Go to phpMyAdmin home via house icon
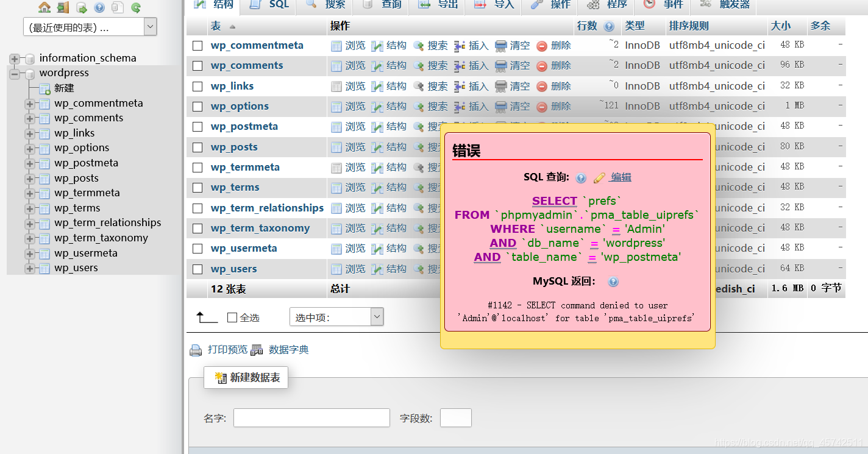Screen dimensions: 868x454 tap(44, 7)
